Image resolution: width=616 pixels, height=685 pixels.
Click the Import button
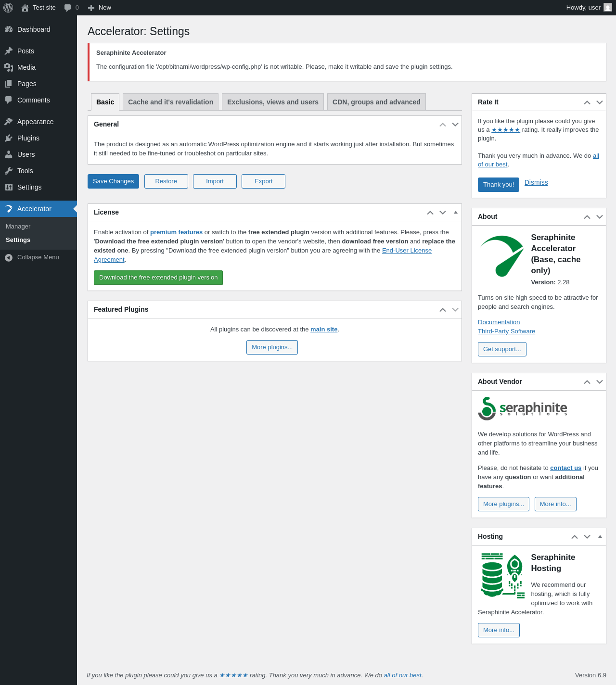pyautogui.click(x=215, y=181)
